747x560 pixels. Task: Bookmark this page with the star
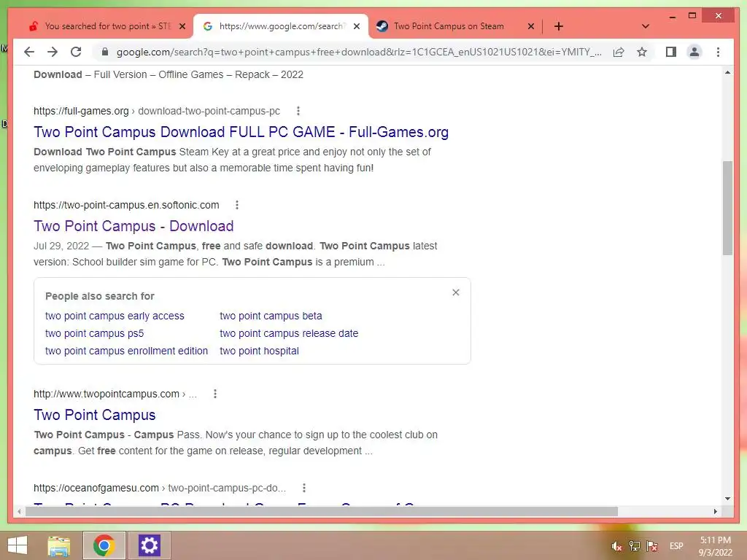tap(642, 52)
